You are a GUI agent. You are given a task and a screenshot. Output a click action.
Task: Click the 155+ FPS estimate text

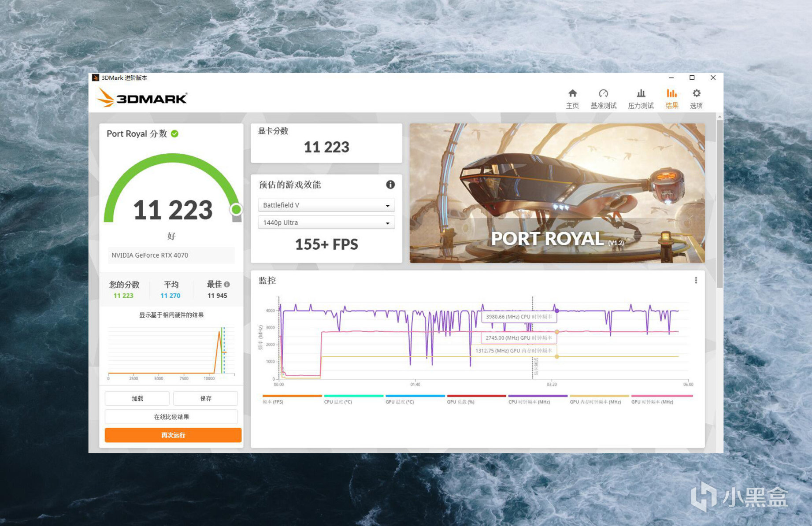click(326, 244)
